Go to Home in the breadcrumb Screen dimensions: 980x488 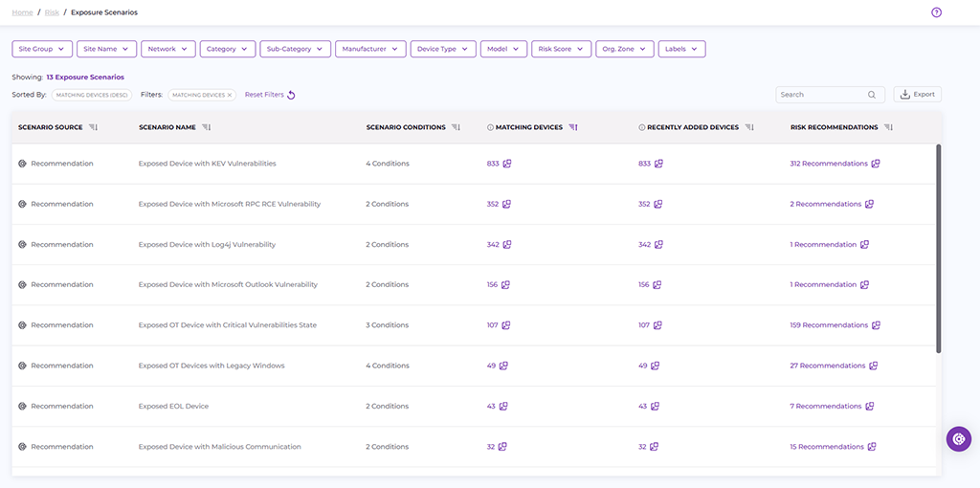coord(23,12)
